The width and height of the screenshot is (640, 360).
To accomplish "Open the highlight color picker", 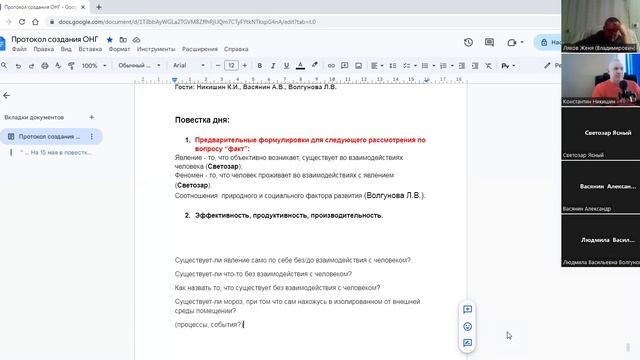I will click(x=314, y=66).
